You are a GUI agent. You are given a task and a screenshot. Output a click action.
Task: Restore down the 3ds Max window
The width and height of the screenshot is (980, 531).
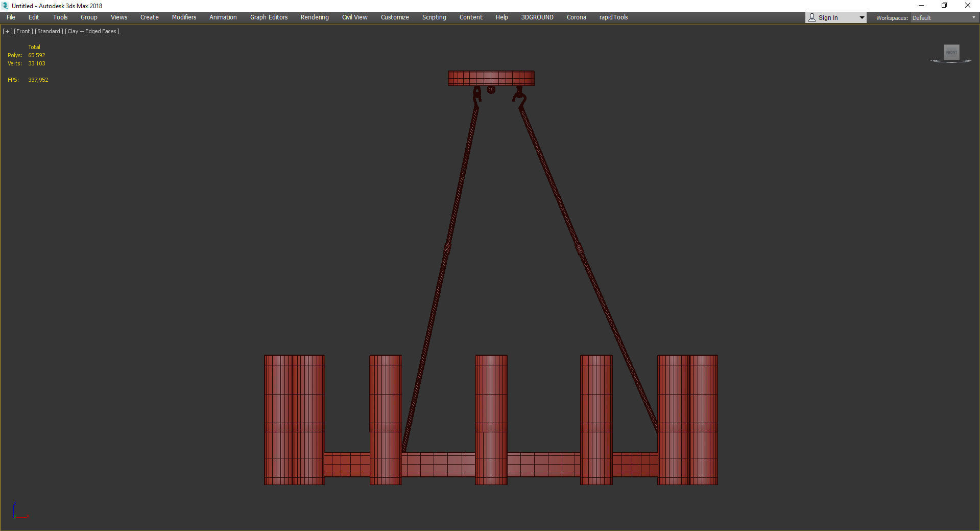944,6
